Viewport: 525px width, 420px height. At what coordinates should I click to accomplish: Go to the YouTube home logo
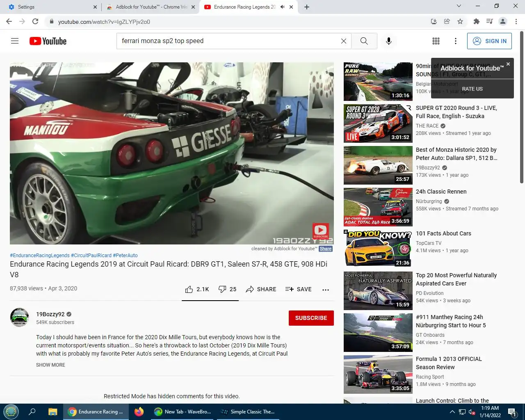(x=48, y=41)
